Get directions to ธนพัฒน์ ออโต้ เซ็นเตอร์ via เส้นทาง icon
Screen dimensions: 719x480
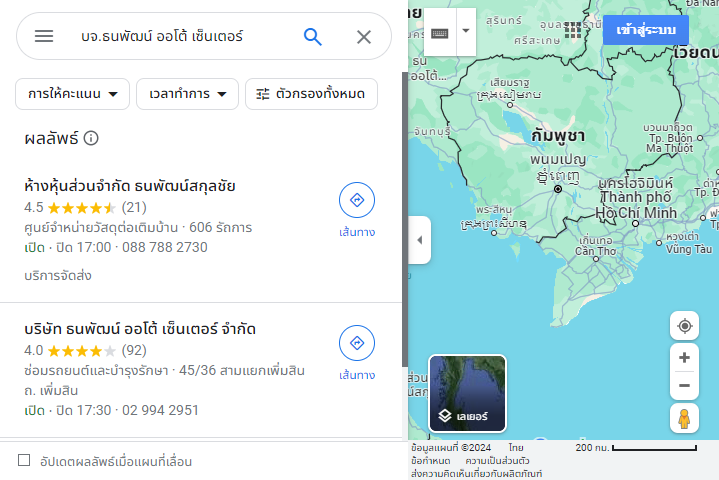click(x=357, y=343)
